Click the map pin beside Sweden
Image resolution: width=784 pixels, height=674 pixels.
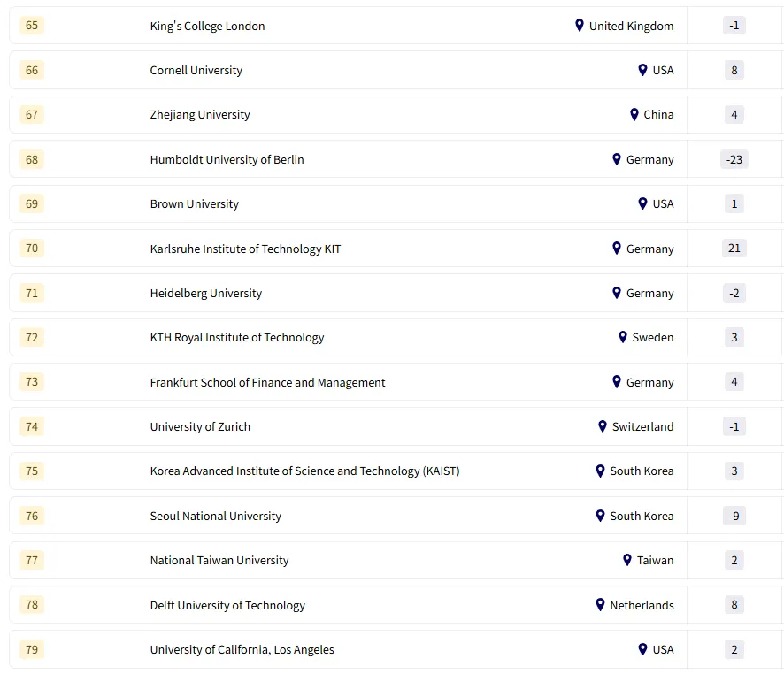(x=623, y=337)
